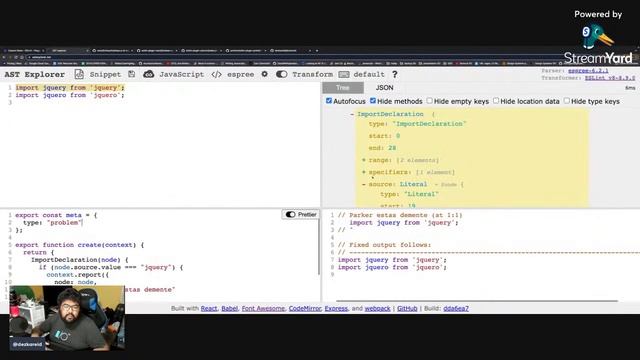Image resolution: width=640 pixels, height=360 pixels.
Task: Click type: "ImportDeclaration" property
Action: [x=417, y=124]
